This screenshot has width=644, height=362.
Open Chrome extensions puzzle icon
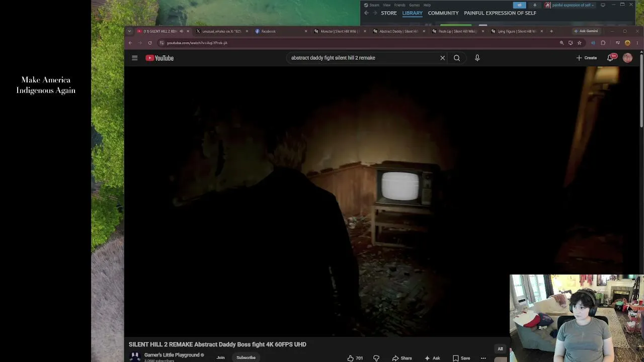pyautogui.click(x=603, y=43)
